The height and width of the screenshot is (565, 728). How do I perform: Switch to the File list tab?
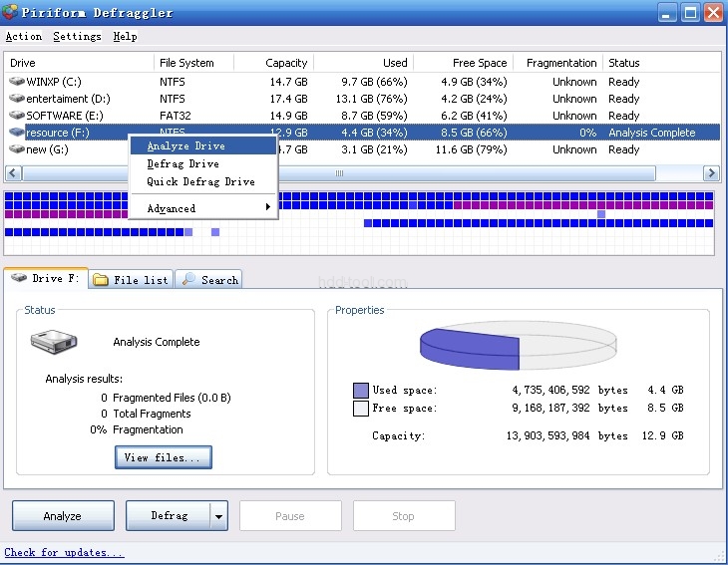point(131,280)
